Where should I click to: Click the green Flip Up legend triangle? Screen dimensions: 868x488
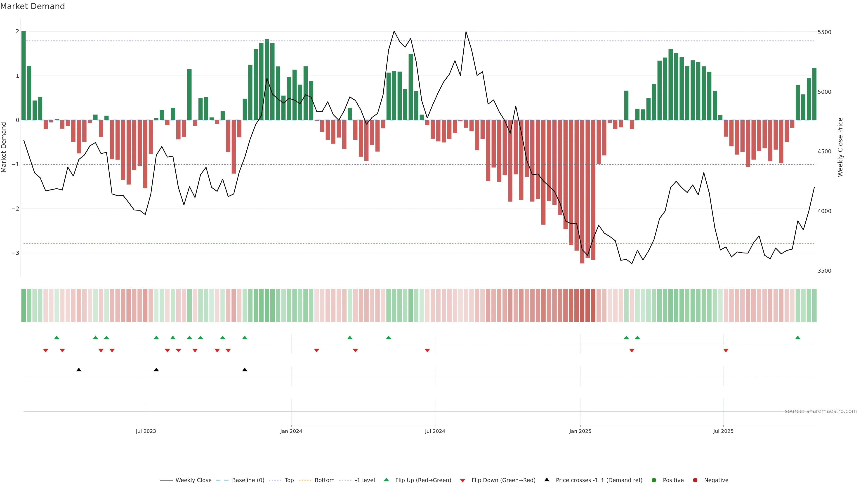tap(387, 480)
